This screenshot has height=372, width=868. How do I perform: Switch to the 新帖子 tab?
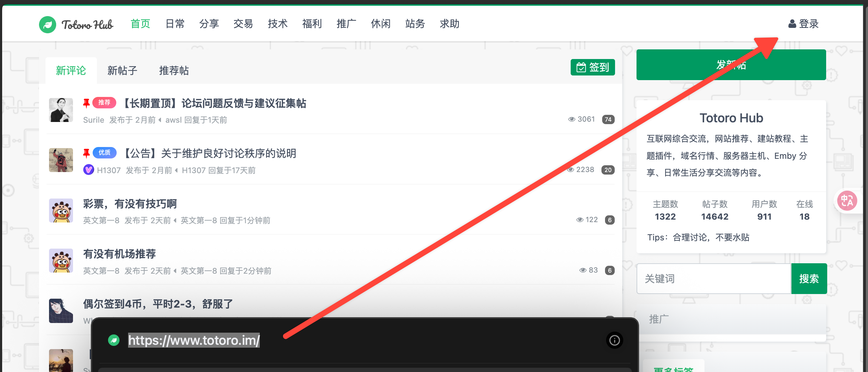(x=122, y=70)
